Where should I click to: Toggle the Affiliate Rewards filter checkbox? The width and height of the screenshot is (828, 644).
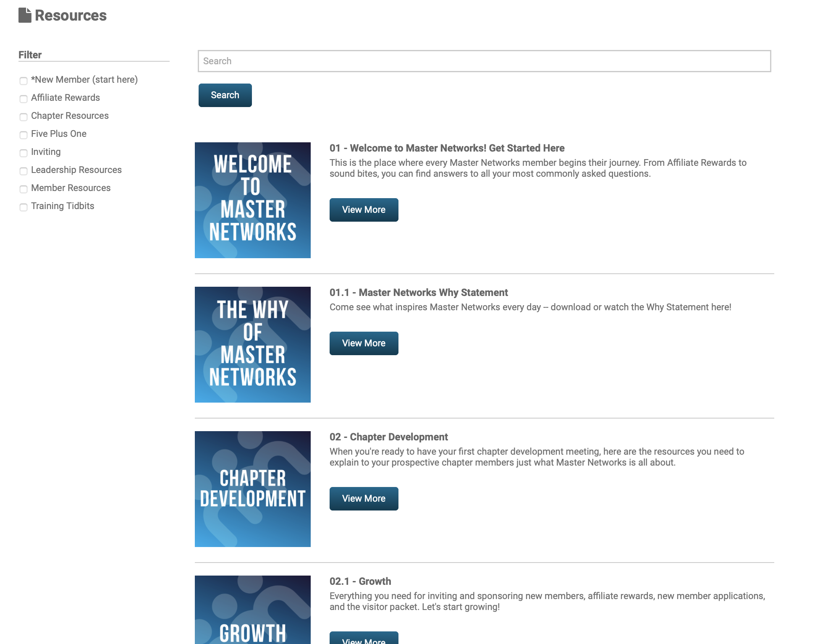point(24,99)
